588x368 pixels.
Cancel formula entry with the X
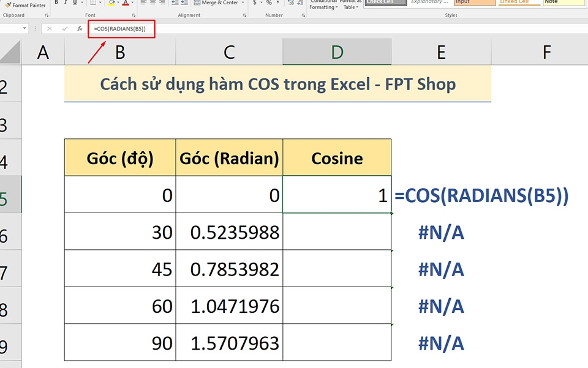(50, 28)
